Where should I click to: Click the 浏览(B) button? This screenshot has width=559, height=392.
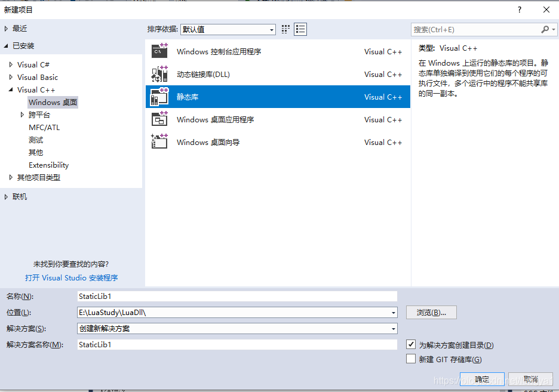pyautogui.click(x=431, y=312)
